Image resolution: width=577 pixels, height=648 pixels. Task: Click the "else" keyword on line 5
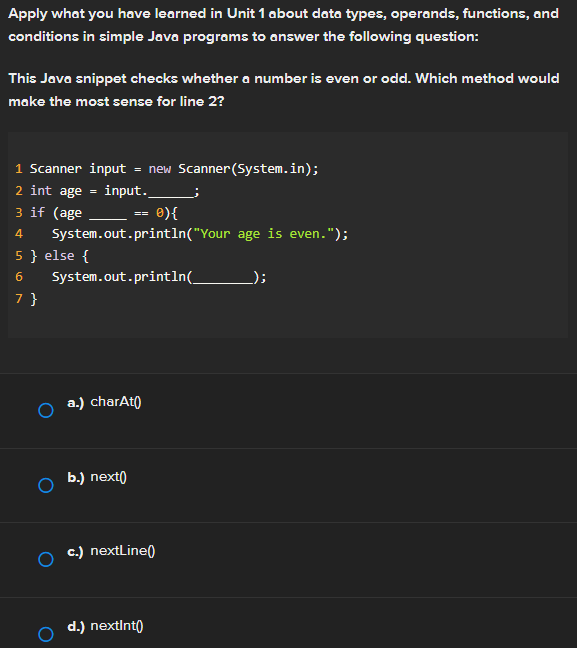pyautogui.click(x=59, y=256)
